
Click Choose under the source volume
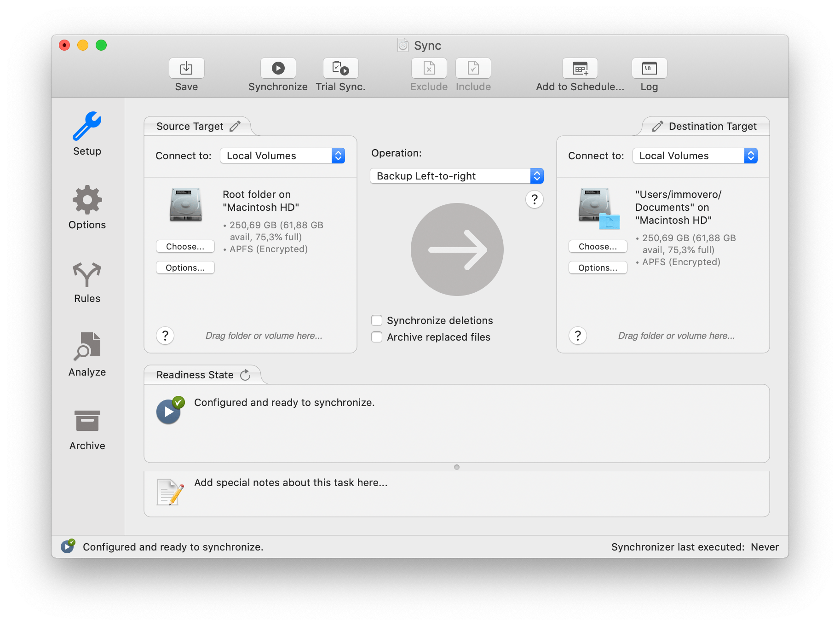pyautogui.click(x=185, y=246)
